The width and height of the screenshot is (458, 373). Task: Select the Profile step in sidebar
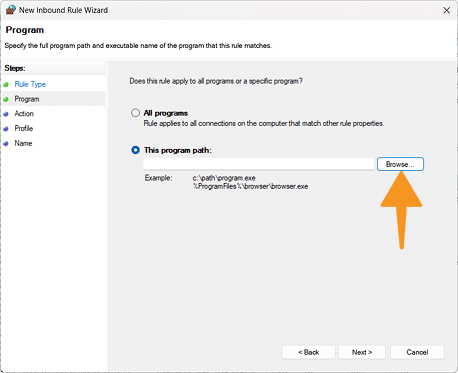click(24, 128)
